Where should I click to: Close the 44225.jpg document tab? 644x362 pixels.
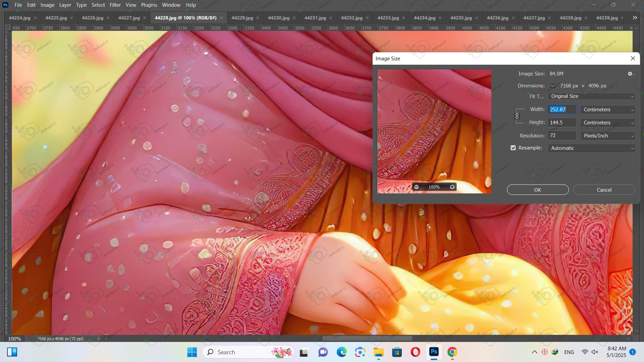[x=71, y=18]
